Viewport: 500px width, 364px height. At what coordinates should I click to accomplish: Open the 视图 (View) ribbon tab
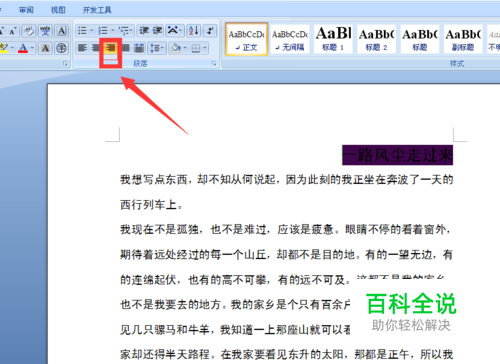click(x=58, y=10)
